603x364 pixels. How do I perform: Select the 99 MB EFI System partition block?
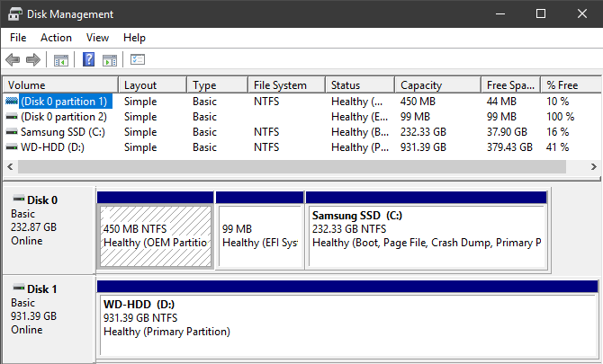coord(259,235)
